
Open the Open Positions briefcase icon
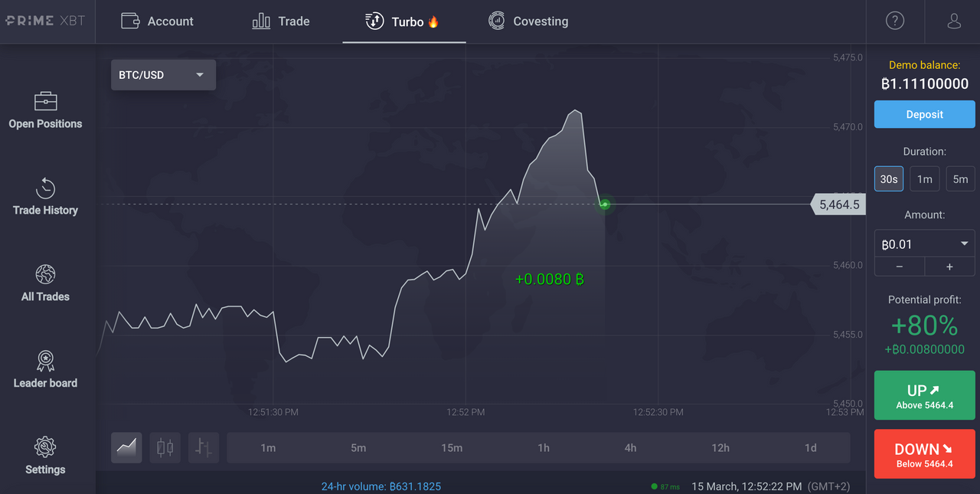pos(45,101)
